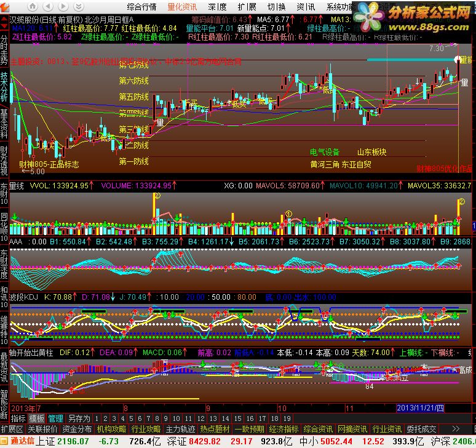
Task: Open the 综合资讯 bottom tab
Action: pos(318,429)
